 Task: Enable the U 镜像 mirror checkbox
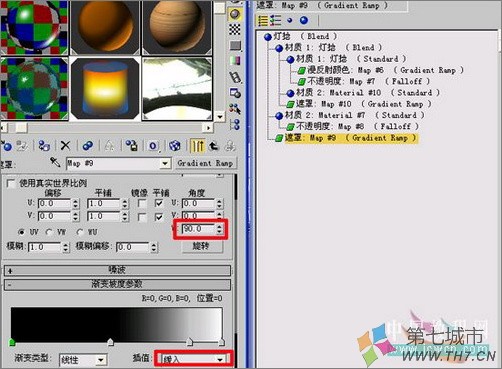point(142,203)
